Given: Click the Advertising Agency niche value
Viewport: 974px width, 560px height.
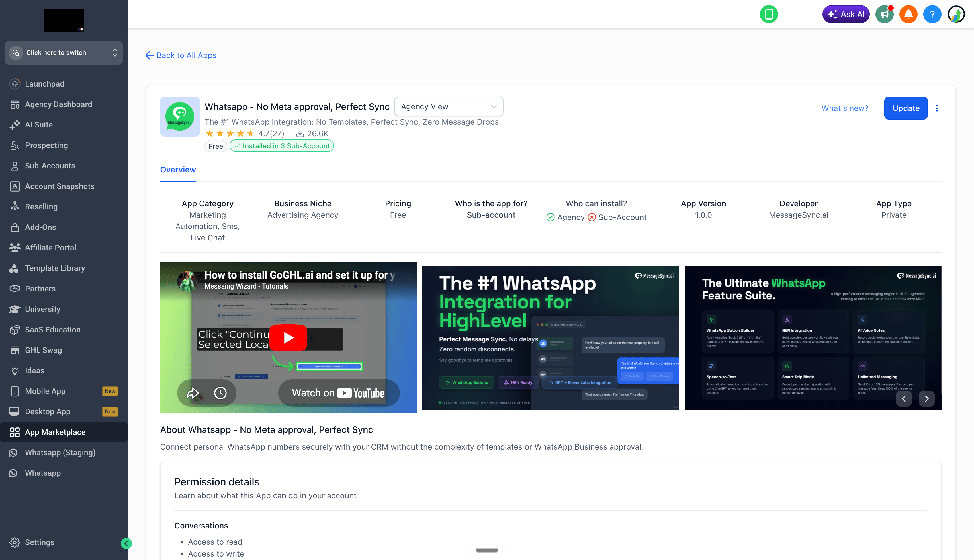Looking at the screenshot, I should tap(303, 215).
